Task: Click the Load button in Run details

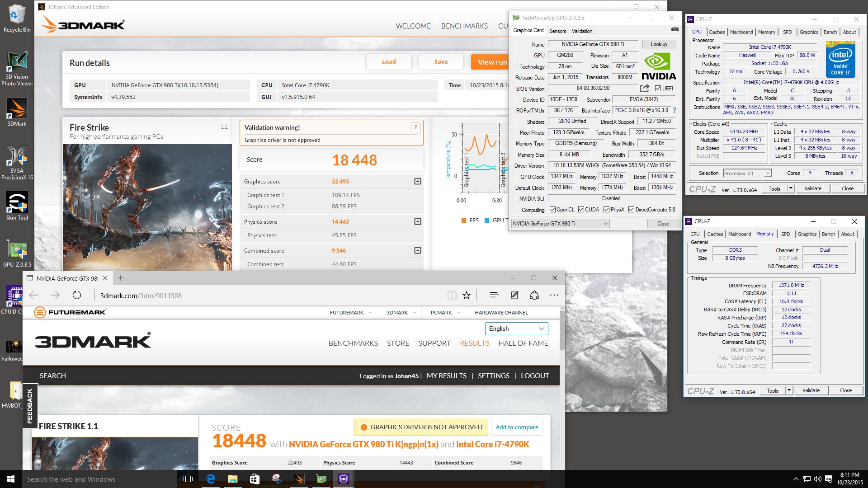Action: point(389,62)
